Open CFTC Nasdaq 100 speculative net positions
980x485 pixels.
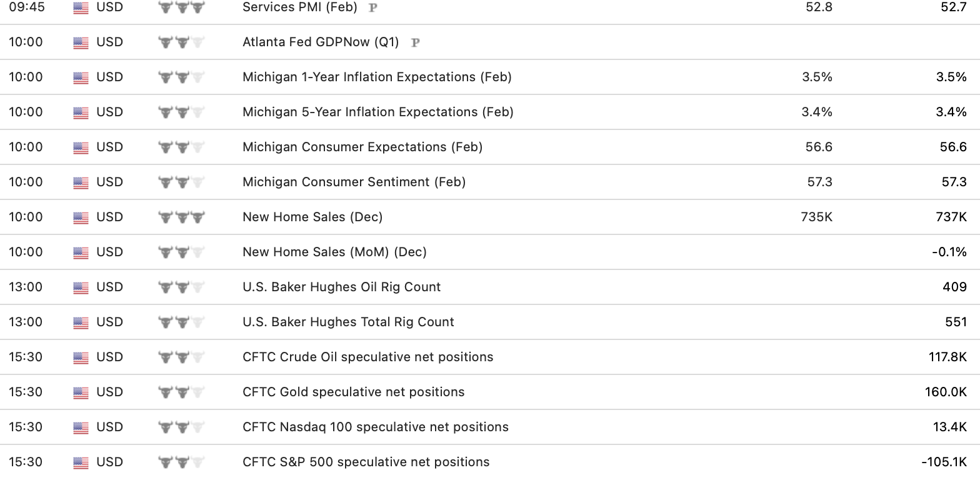point(375,427)
